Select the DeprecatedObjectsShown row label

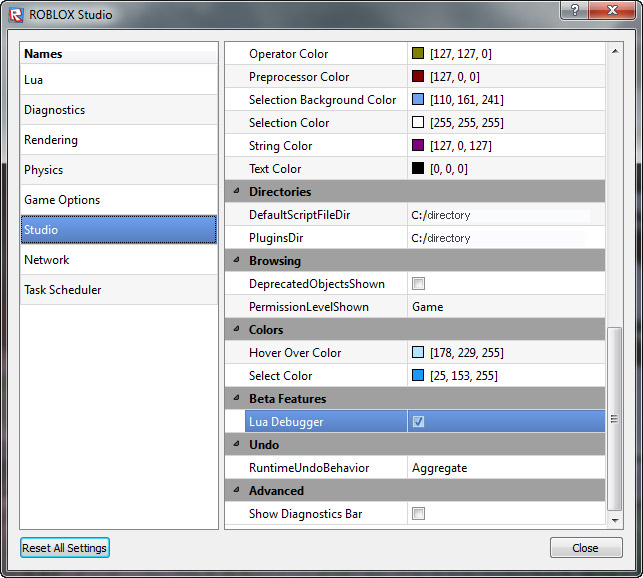[x=317, y=284]
